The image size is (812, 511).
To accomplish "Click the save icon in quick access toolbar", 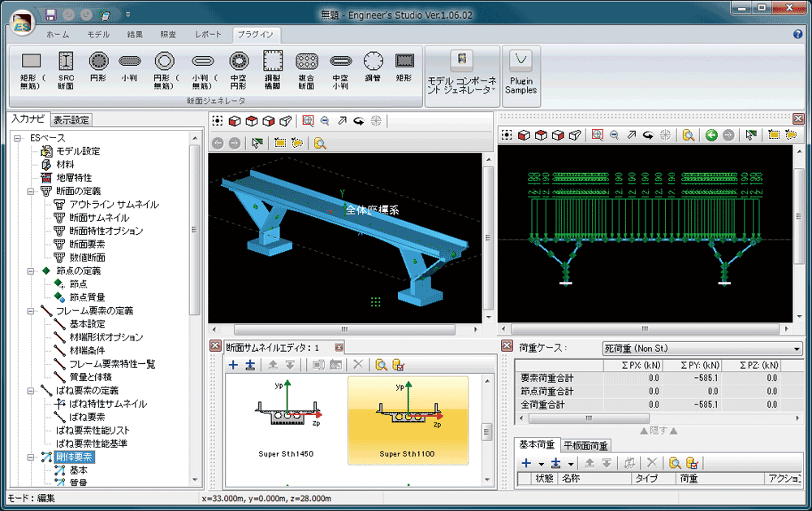I will pyautogui.click(x=50, y=15).
